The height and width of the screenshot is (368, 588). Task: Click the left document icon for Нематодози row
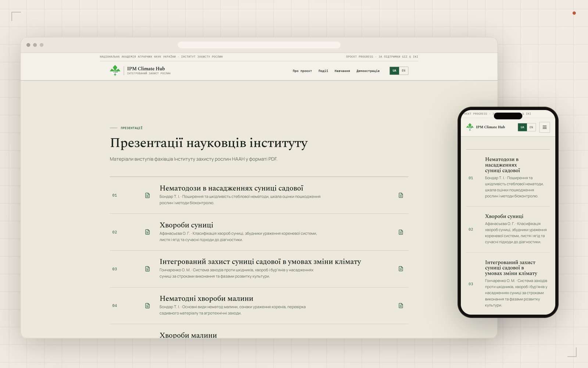click(x=147, y=195)
